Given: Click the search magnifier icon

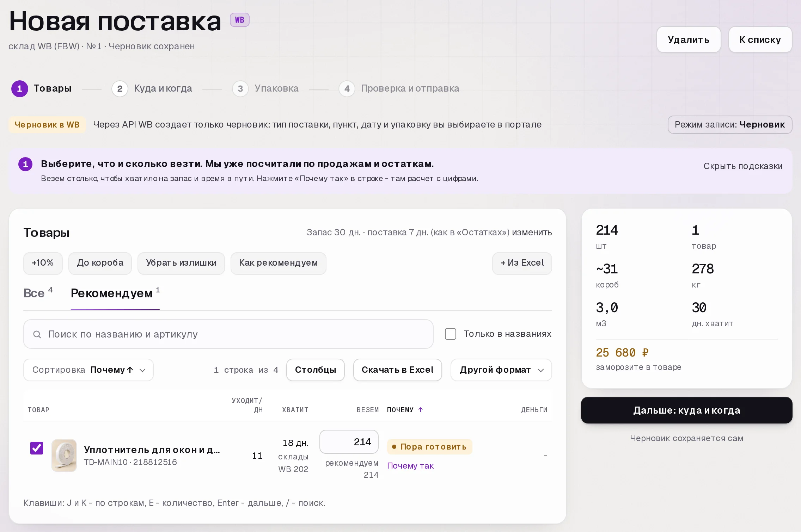Looking at the screenshot, I should [x=37, y=334].
